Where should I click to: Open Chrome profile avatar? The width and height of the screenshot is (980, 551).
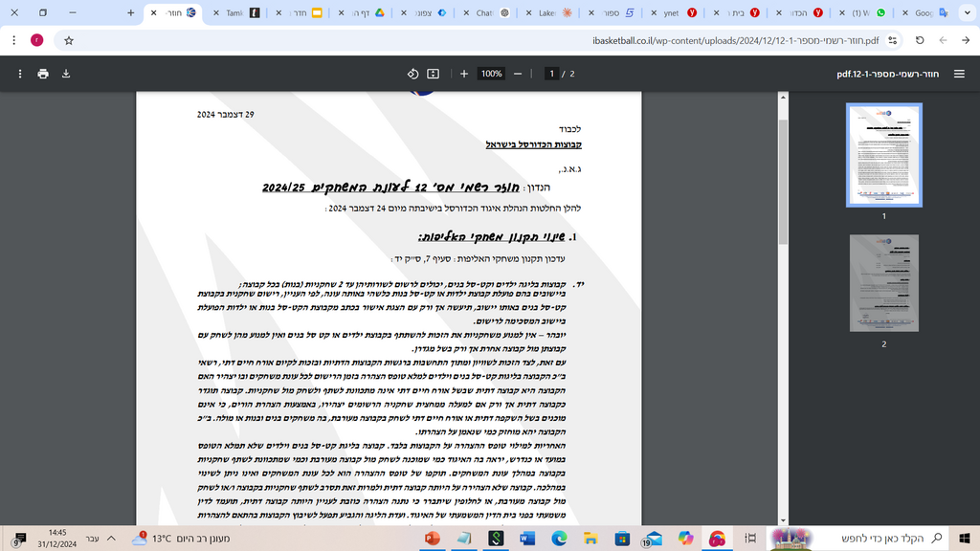pyautogui.click(x=37, y=40)
